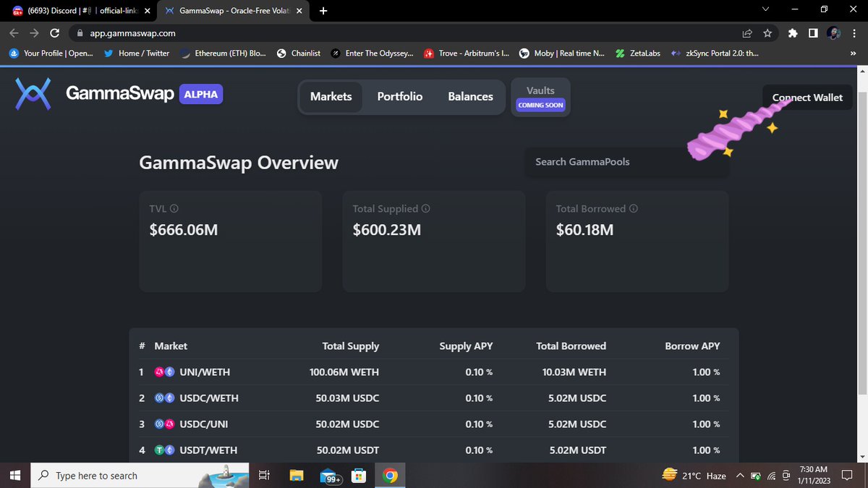The width and height of the screenshot is (868, 488).
Task: Open Microsoft Store from the taskbar
Action: pyautogui.click(x=358, y=475)
